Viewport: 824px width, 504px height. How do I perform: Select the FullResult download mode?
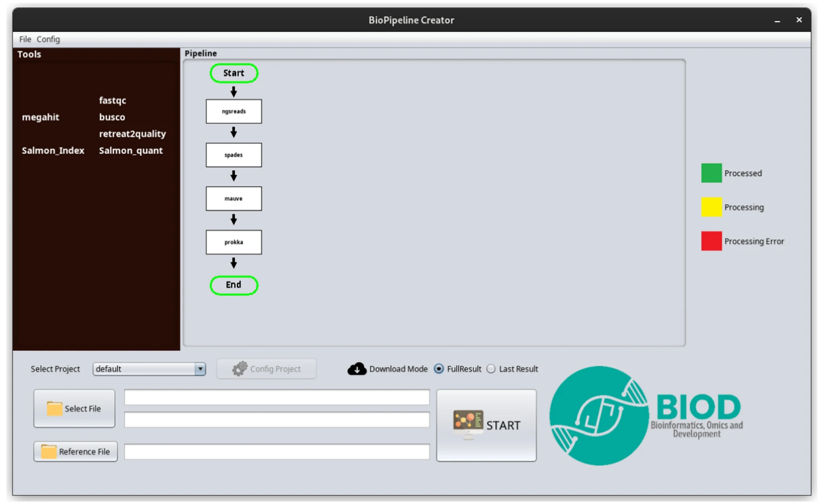point(439,369)
